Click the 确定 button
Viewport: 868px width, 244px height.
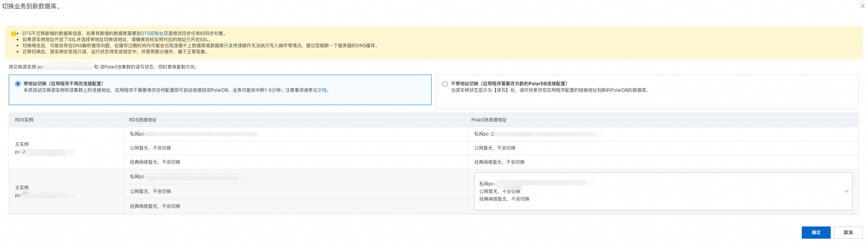[x=816, y=233]
